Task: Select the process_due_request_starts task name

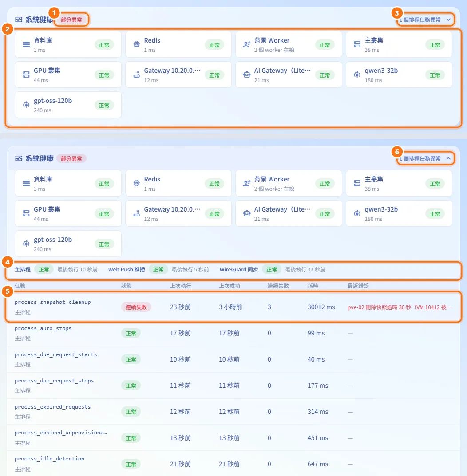Action: click(56, 354)
